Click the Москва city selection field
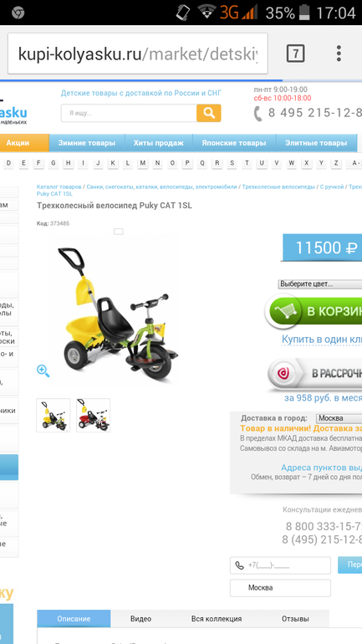362x644 pixels. tap(280, 588)
